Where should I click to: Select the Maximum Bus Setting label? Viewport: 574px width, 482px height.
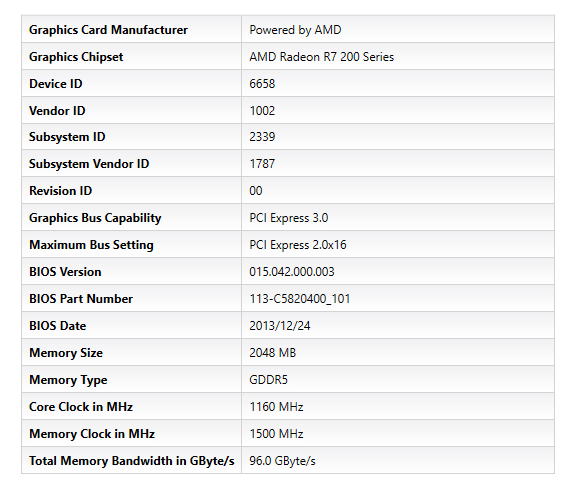pos(92,245)
